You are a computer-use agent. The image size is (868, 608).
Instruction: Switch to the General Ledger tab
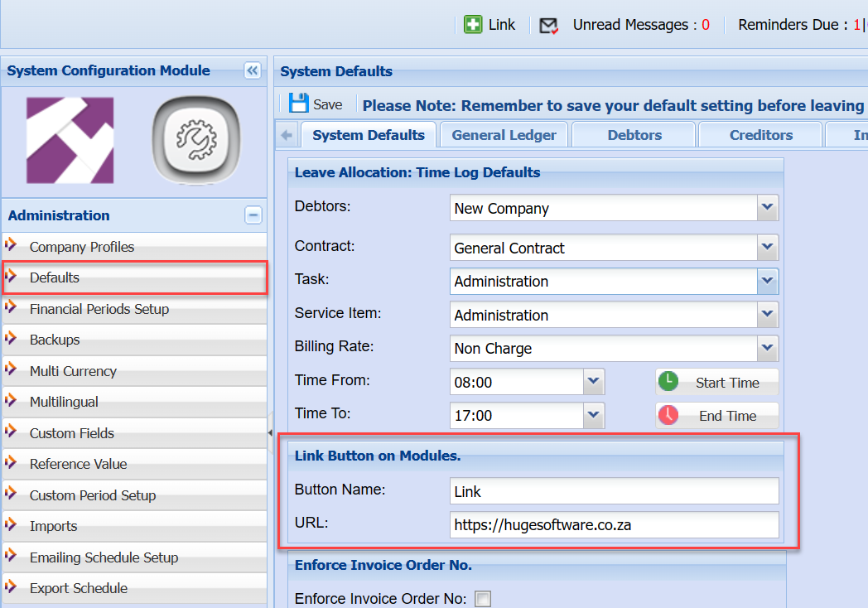tap(504, 135)
